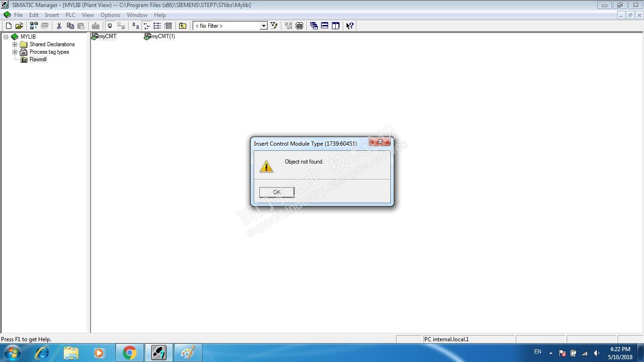Open the clock showing 4:22 PM
This screenshot has height=362, width=644.
point(620,353)
